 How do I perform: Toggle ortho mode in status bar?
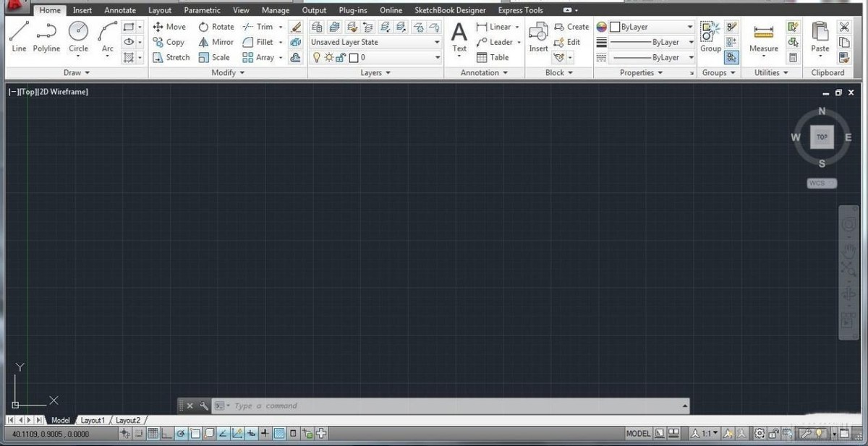pyautogui.click(x=166, y=434)
